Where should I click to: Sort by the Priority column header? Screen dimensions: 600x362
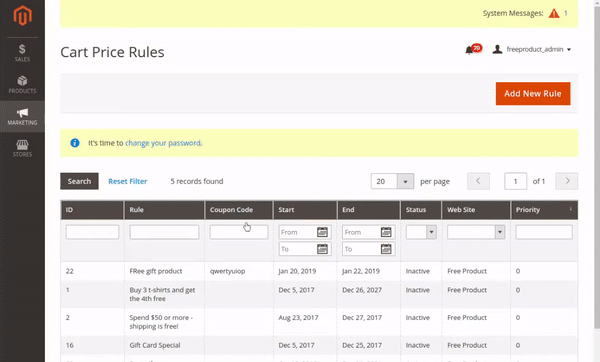click(x=544, y=210)
